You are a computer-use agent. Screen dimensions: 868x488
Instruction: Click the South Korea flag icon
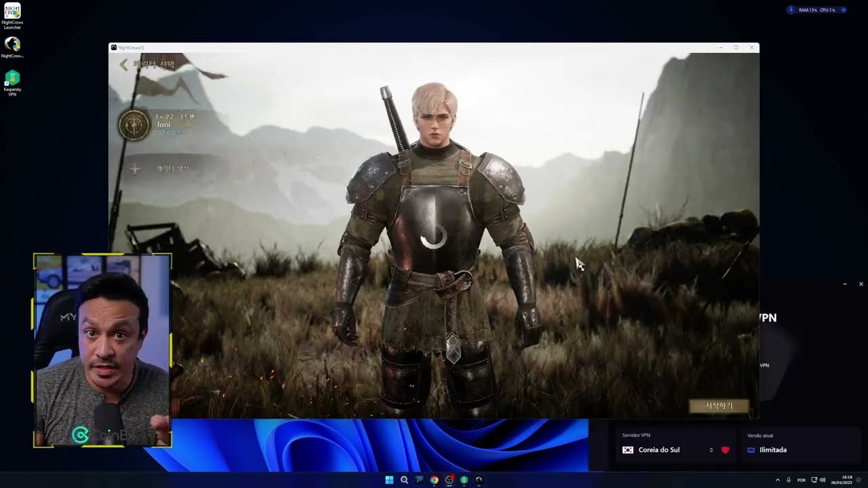[628, 450]
